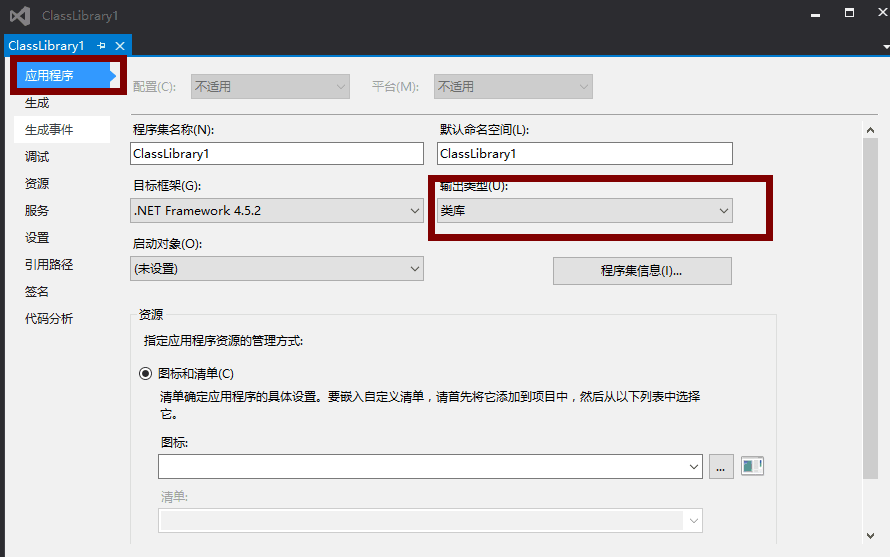The height and width of the screenshot is (557, 890).
Task: Open the 目标框架 .NET Framework 4.5.2 dropdown
Action: 277,211
